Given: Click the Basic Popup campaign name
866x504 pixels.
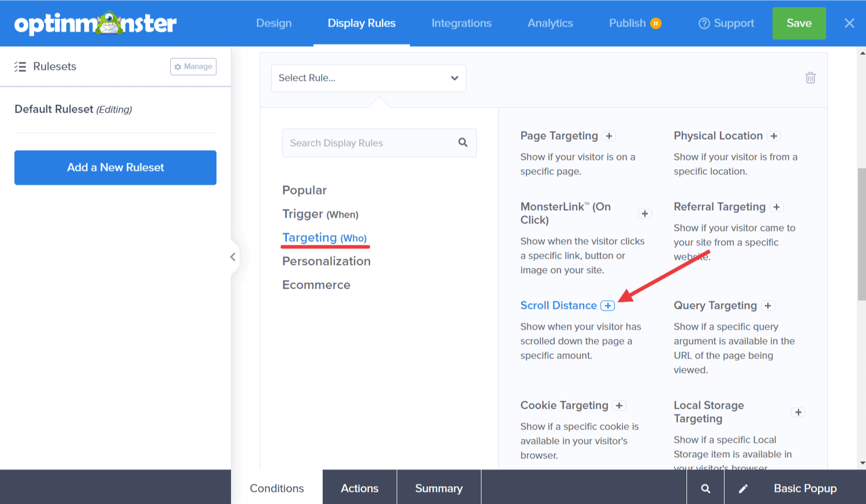Looking at the screenshot, I should 805,488.
